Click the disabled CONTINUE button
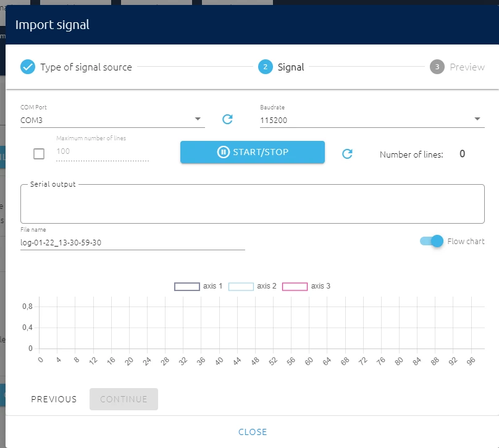The width and height of the screenshot is (499, 448). tap(124, 399)
